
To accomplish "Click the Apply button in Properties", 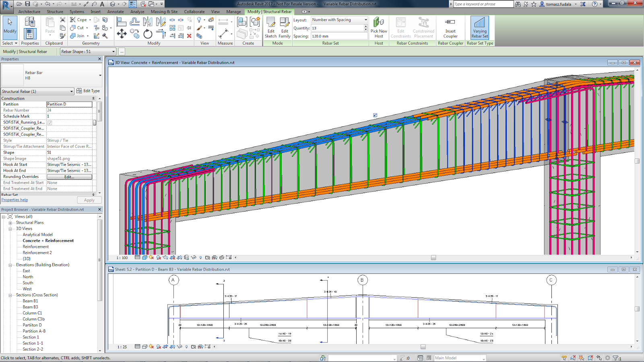I will (89, 200).
